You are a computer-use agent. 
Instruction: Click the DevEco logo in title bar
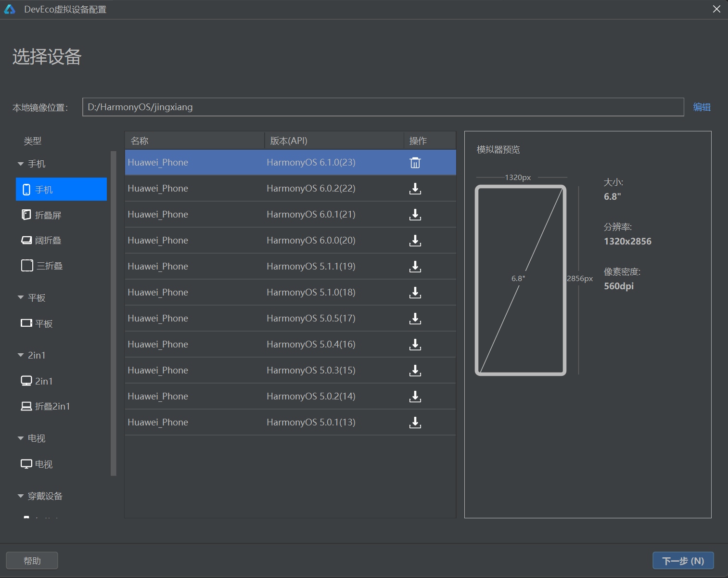(10, 9)
